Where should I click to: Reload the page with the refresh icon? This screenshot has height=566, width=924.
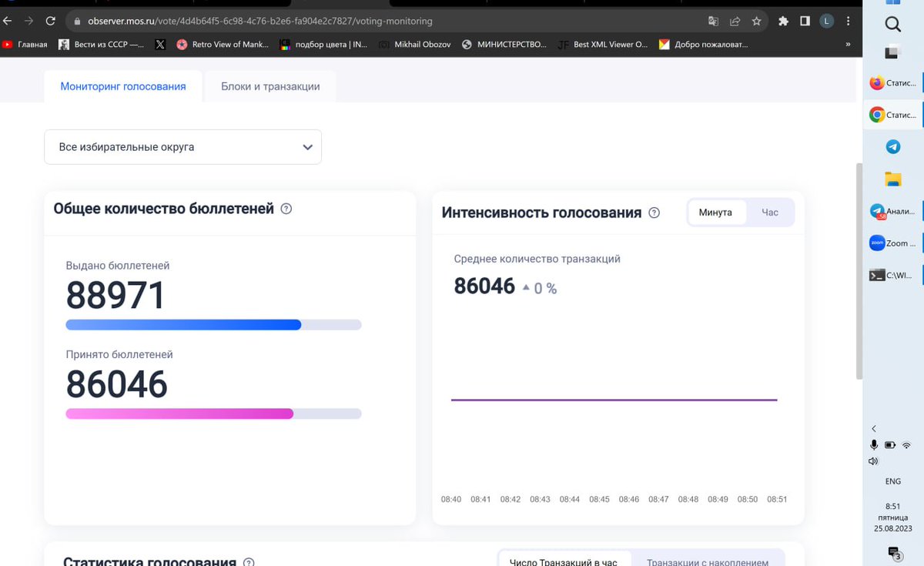51,21
